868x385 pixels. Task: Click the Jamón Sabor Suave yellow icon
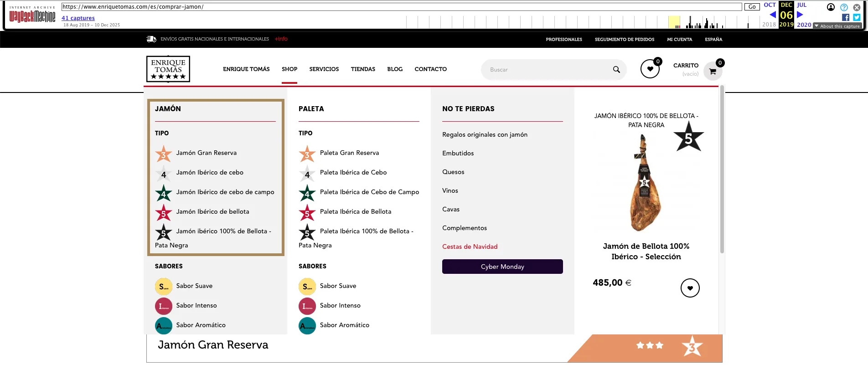(x=164, y=287)
